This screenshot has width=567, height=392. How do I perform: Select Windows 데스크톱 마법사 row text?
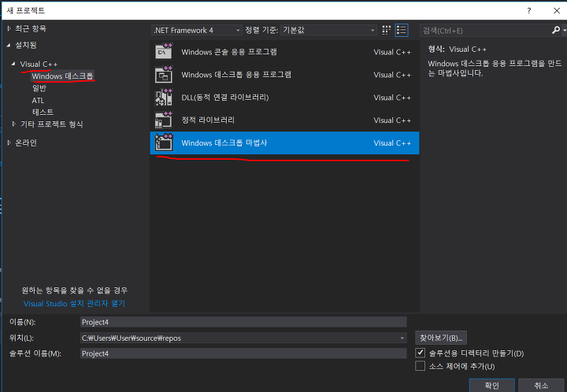click(224, 142)
